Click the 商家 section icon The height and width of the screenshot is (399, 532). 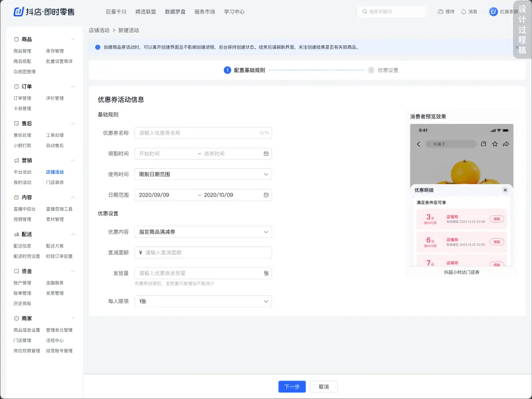(16, 318)
